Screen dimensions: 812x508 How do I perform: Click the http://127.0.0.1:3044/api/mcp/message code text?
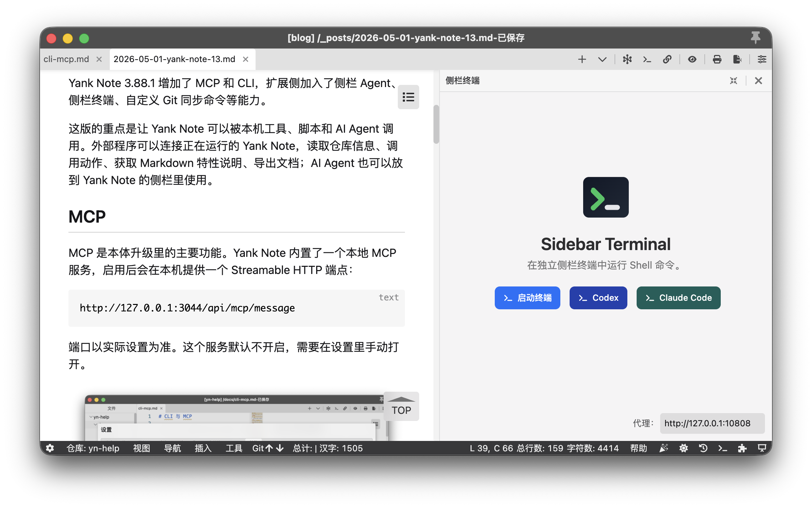(187, 308)
